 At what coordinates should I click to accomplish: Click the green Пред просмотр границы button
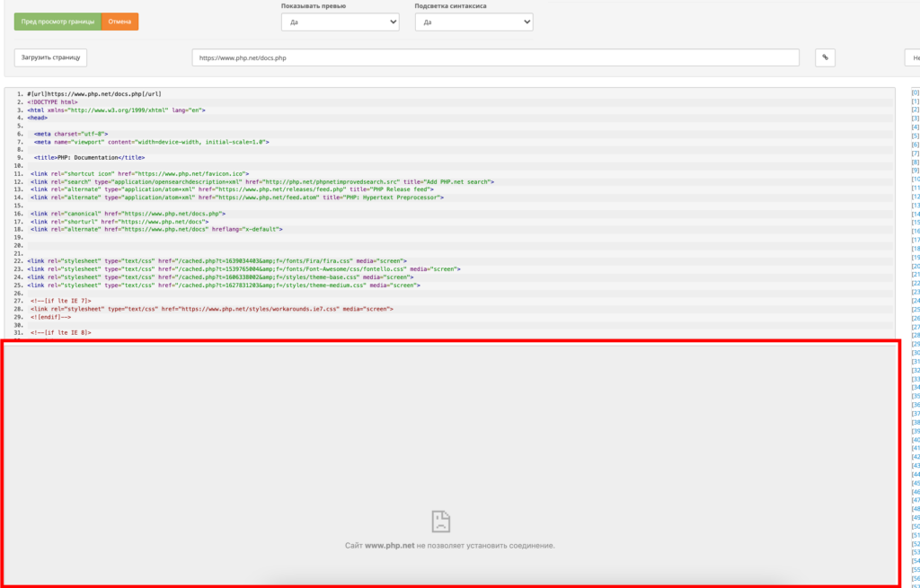coord(57,22)
